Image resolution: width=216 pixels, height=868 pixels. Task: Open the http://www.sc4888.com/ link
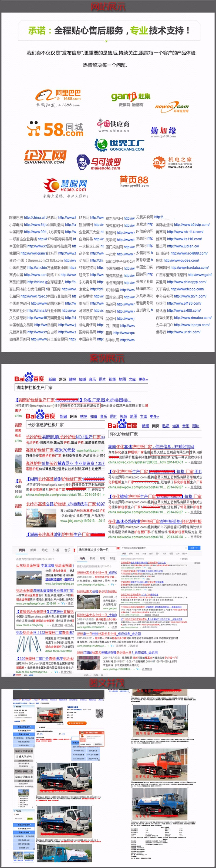click(189, 253)
